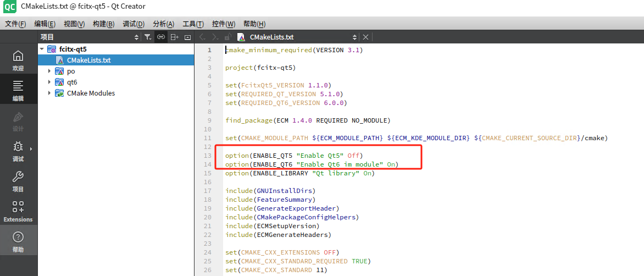
Task: Open the CMakeLists.txt open-documents dropdown
Action: point(354,37)
